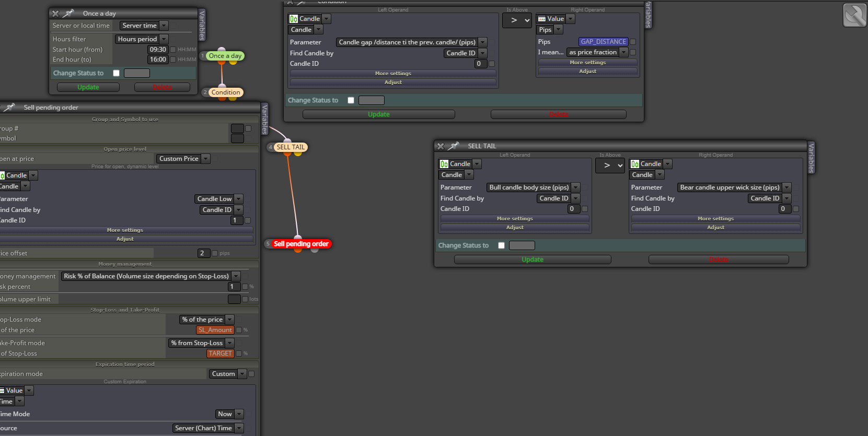
Task: Open the Variables tab of the SELL TAIL panel
Action: (x=811, y=157)
